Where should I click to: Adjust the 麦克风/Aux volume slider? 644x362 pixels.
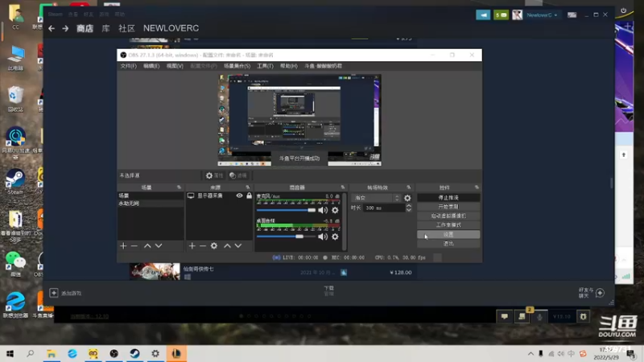click(x=286, y=210)
